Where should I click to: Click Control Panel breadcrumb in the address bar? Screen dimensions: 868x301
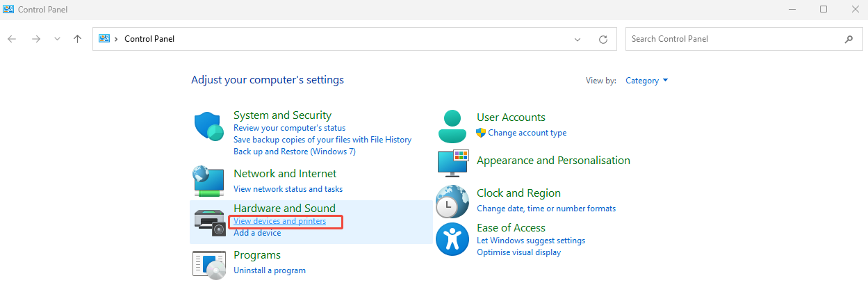click(149, 39)
